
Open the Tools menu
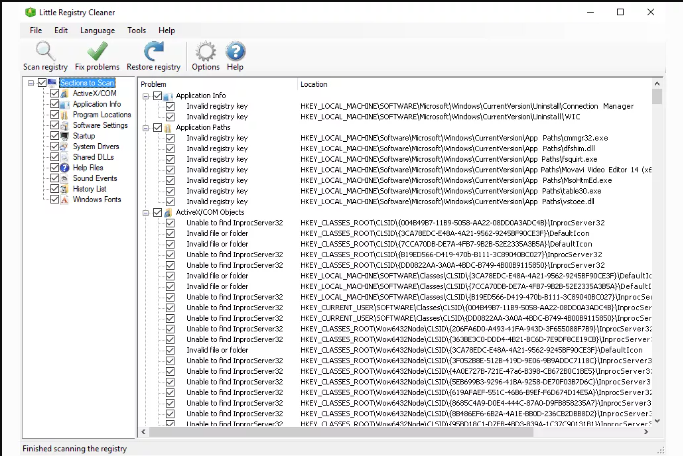(x=136, y=30)
